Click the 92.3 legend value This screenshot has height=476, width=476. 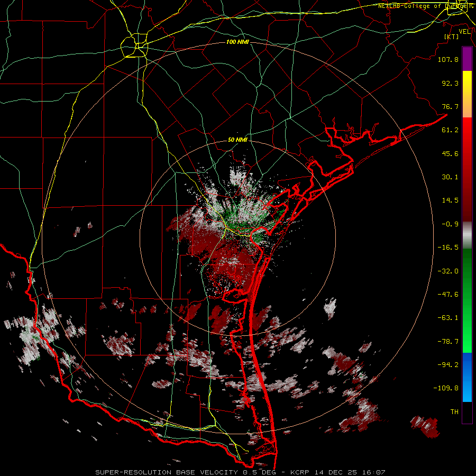450,83
